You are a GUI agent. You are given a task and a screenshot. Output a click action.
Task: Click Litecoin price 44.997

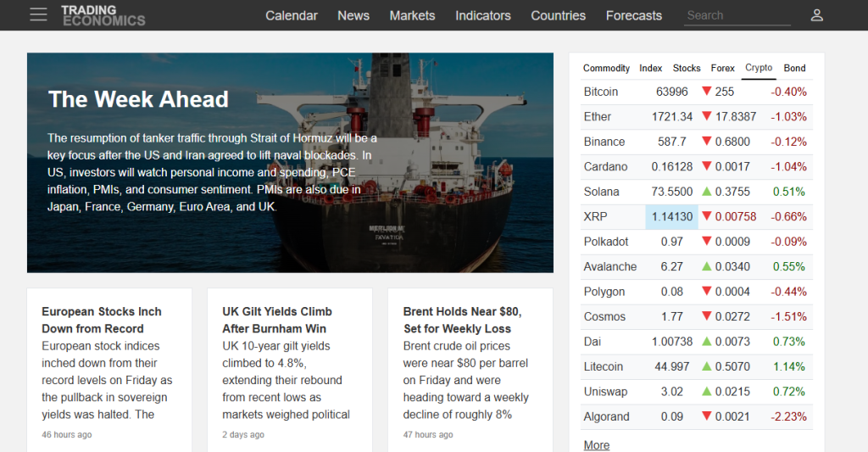672,366
